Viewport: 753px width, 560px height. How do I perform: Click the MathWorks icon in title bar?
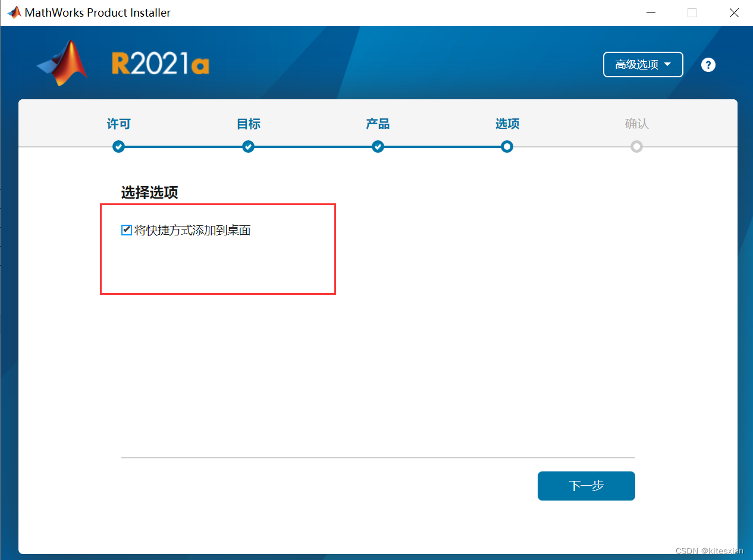14,12
